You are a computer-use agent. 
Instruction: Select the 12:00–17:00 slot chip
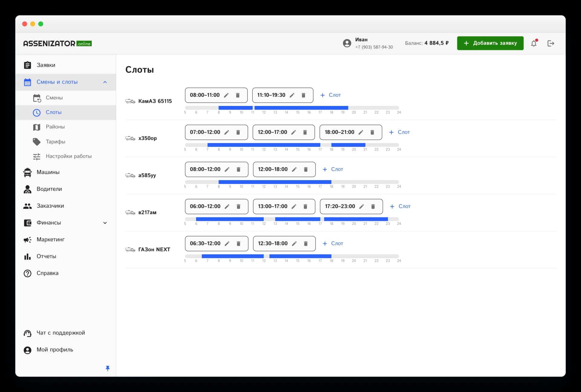pos(284,132)
